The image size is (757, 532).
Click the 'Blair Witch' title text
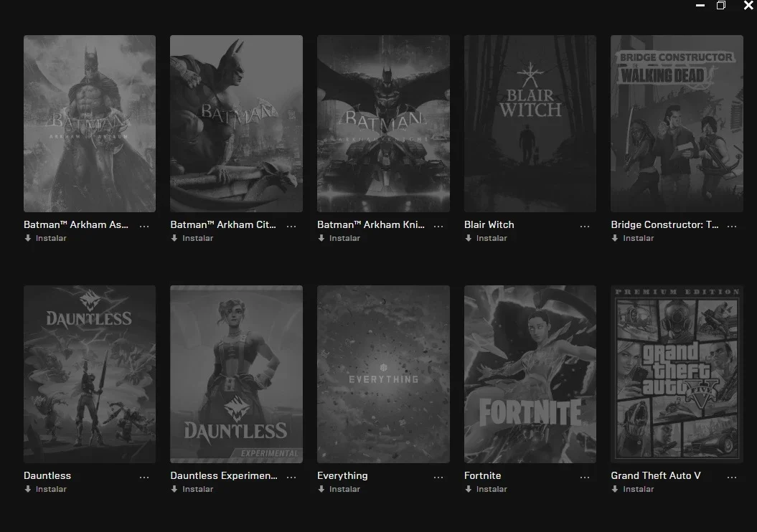(x=489, y=224)
